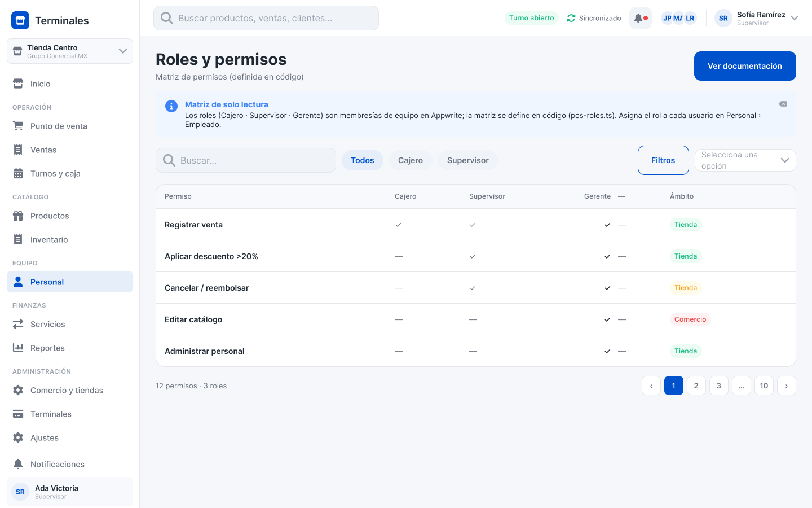Click the Filtros button
The height and width of the screenshot is (508, 812).
pos(663,160)
